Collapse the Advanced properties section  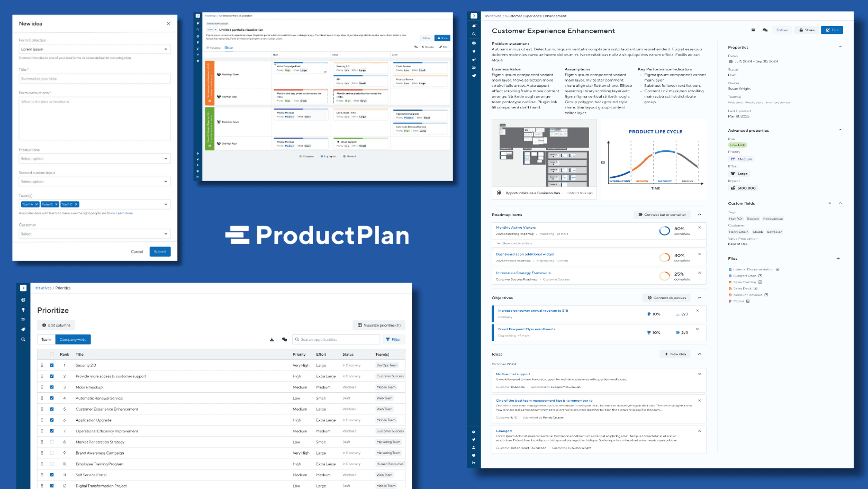[840, 130]
